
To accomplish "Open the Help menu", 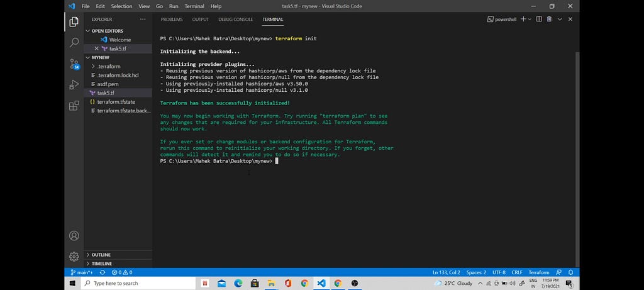I will tap(216, 6).
